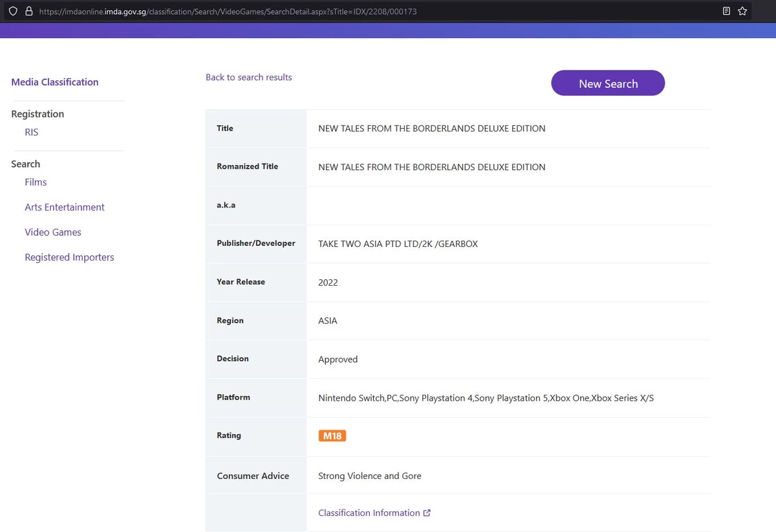
Task: Open the Films search page
Action: [x=36, y=182]
